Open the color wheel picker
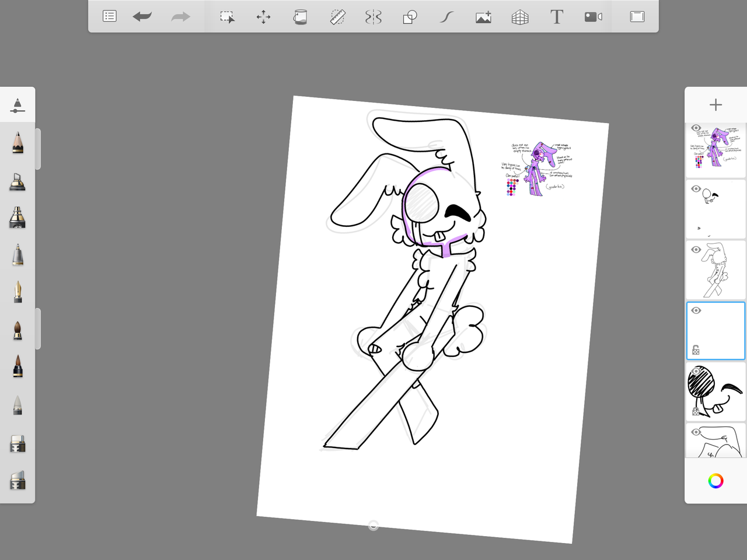This screenshot has height=560, width=747. (x=715, y=481)
